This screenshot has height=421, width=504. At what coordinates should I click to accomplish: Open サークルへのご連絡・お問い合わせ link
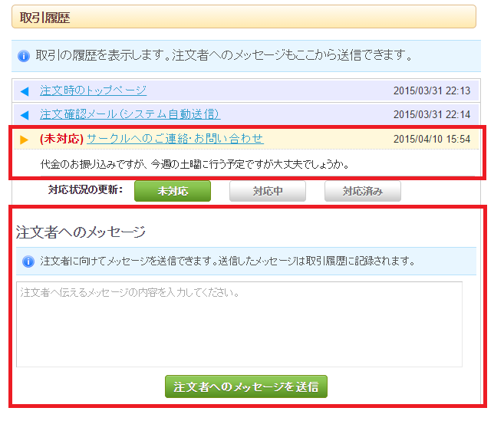(x=175, y=139)
